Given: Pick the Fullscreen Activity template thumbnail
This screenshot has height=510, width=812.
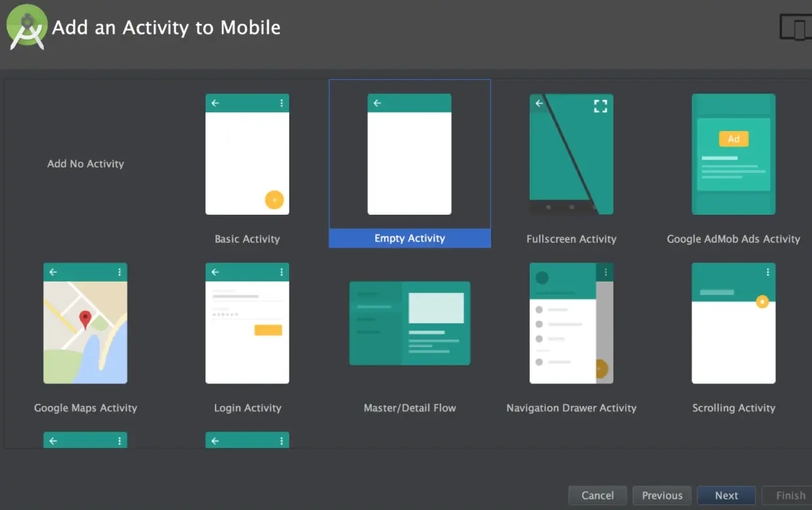Looking at the screenshot, I should (572, 155).
